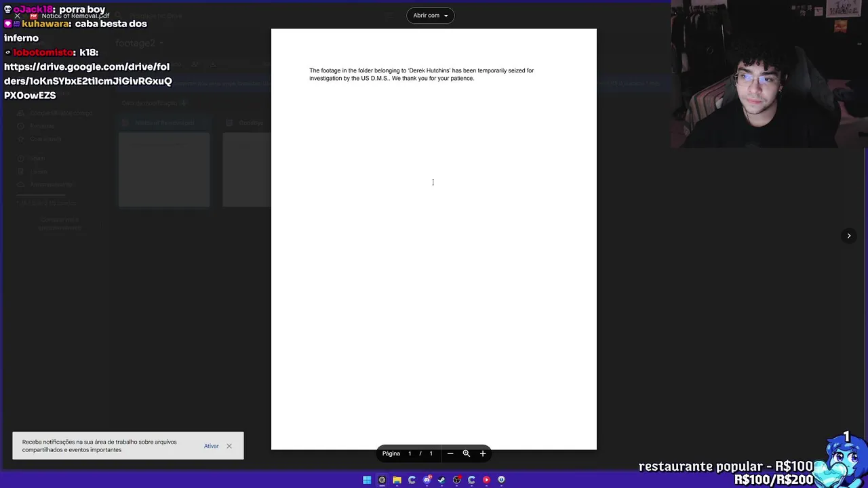This screenshot has width=868, height=488.
Task: Go to next file with right chevron
Action: click(x=848, y=236)
